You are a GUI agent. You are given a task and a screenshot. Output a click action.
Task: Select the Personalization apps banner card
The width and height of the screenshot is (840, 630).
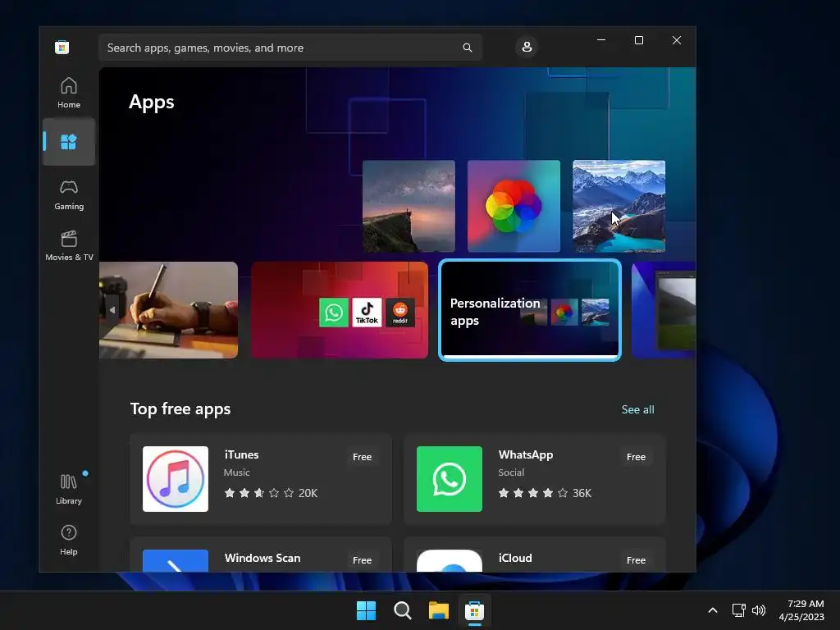coord(530,310)
